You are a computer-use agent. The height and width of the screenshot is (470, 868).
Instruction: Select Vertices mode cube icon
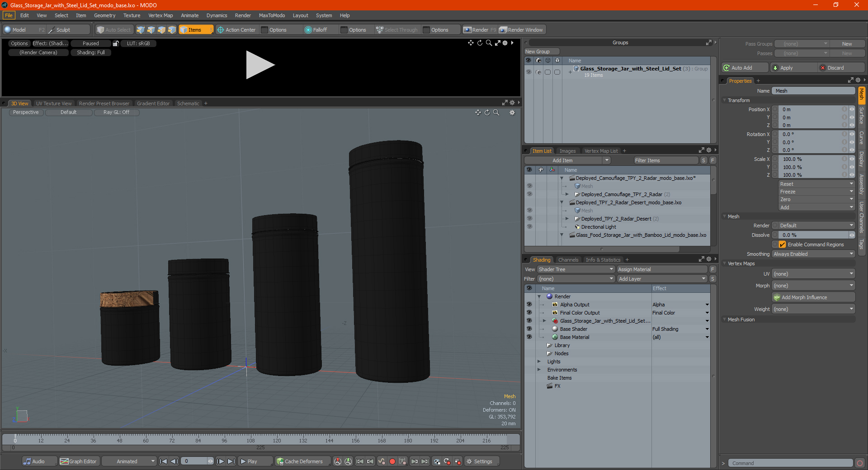(141, 30)
